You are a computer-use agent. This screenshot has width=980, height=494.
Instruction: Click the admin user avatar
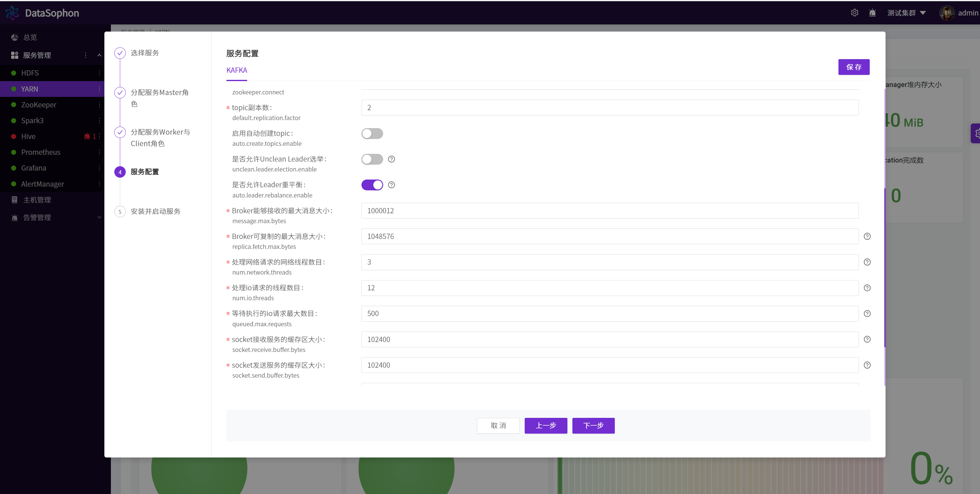947,13
